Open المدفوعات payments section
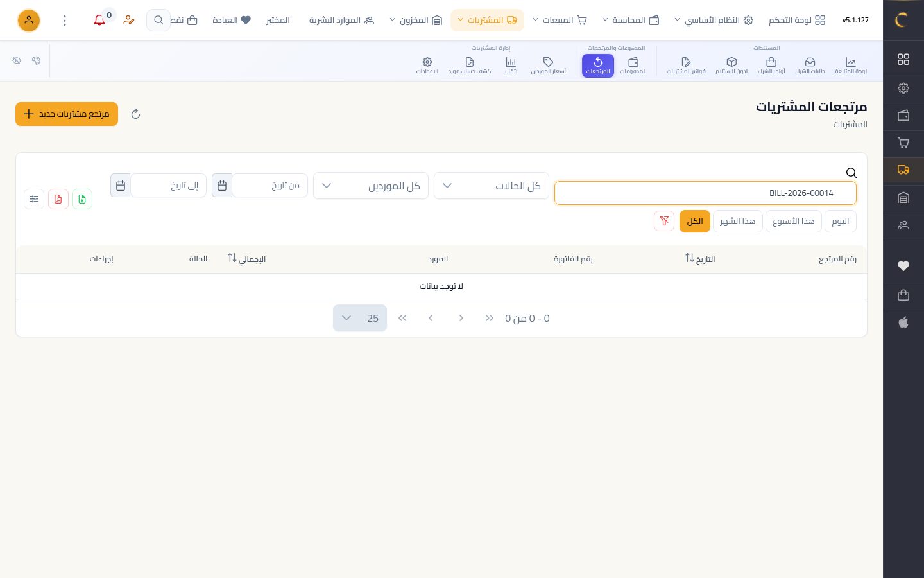Image resolution: width=924 pixels, height=578 pixels. [x=633, y=66]
